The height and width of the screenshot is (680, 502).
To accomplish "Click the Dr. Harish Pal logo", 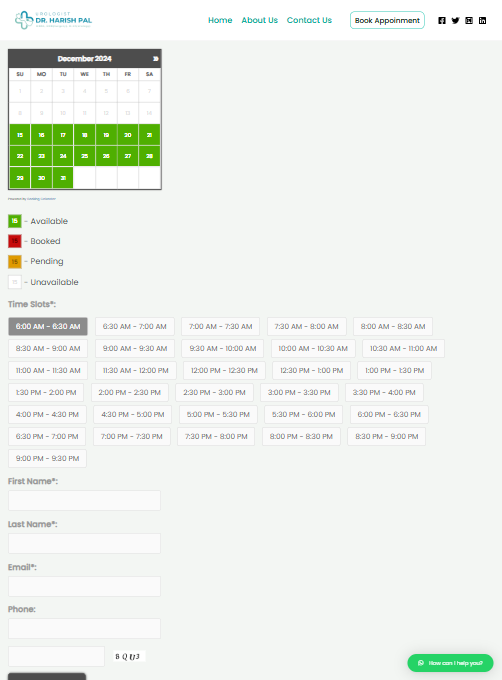I will [53, 20].
